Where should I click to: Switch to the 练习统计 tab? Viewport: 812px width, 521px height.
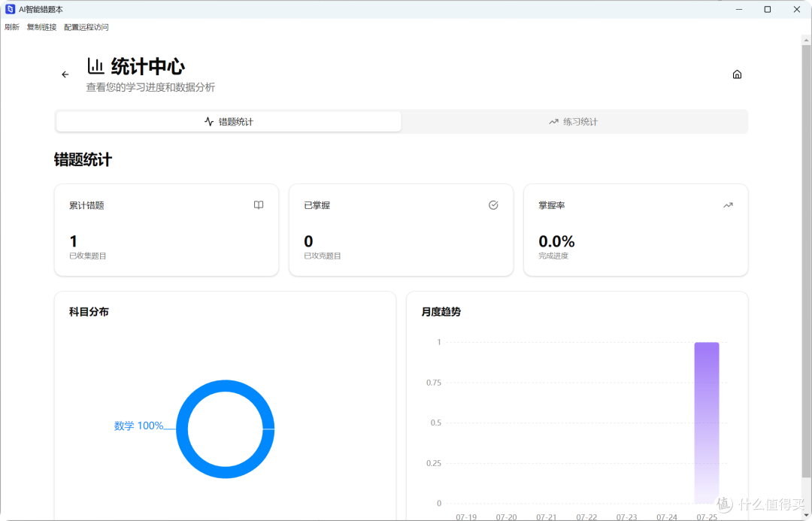point(574,122)
